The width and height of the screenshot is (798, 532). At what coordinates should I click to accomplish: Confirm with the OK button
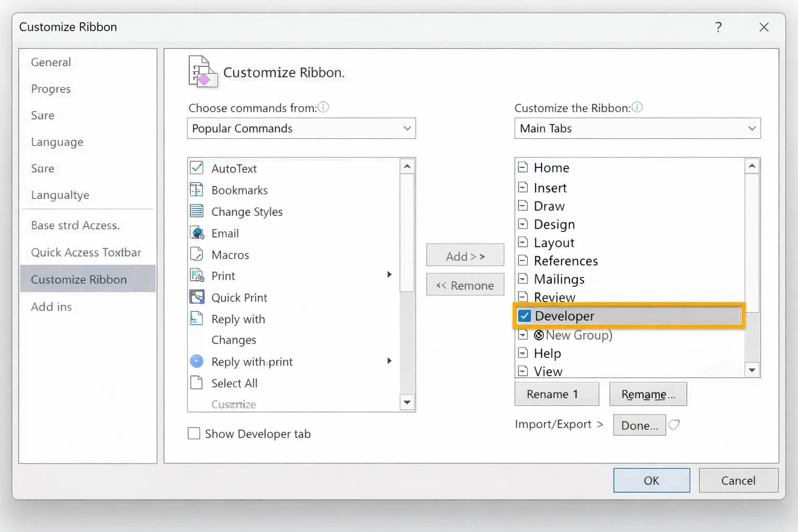click(x=651, y=480)
